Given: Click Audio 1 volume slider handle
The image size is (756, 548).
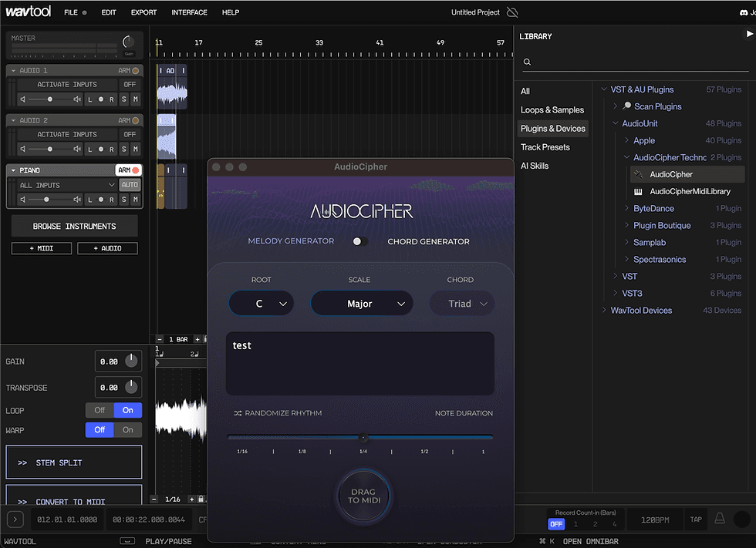Looking at the screenshot, I should tap(49, 99).
